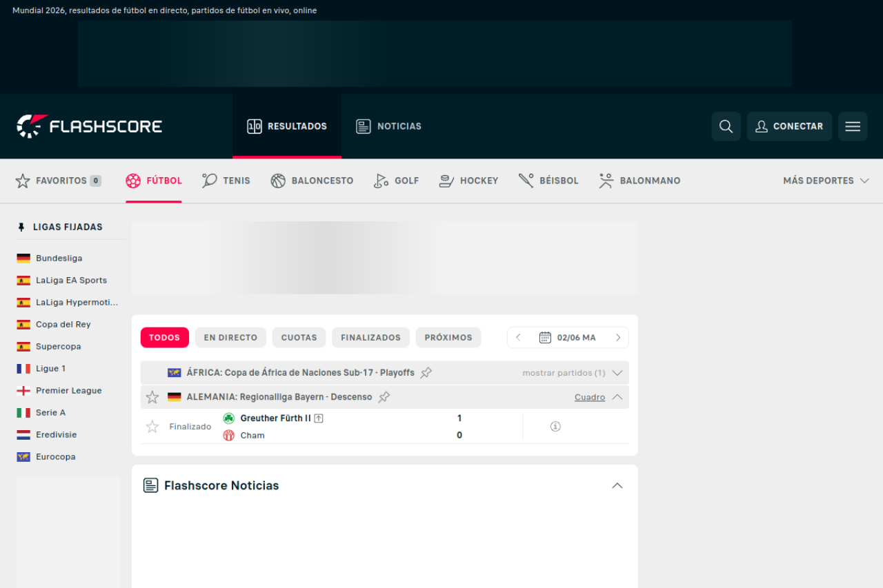Open the Resultados header tab
Viewport: 883px width, 588px height.
coord(287,126)
